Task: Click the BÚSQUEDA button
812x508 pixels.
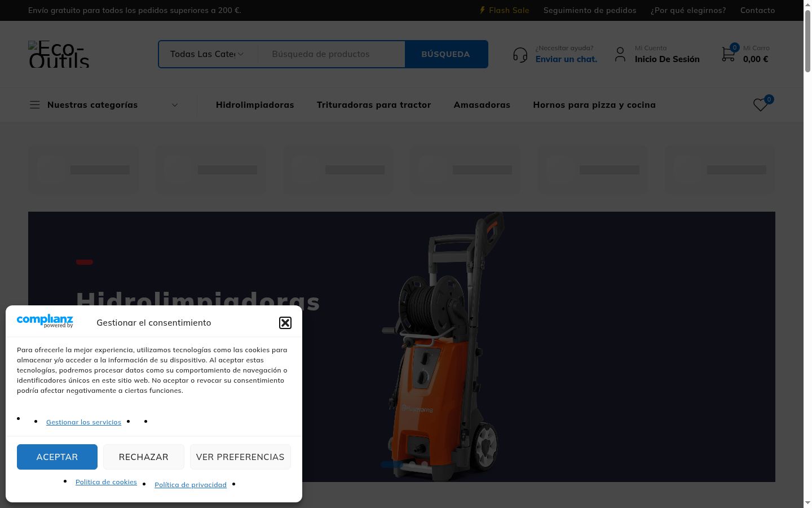Action: click(x=445, y=54)
